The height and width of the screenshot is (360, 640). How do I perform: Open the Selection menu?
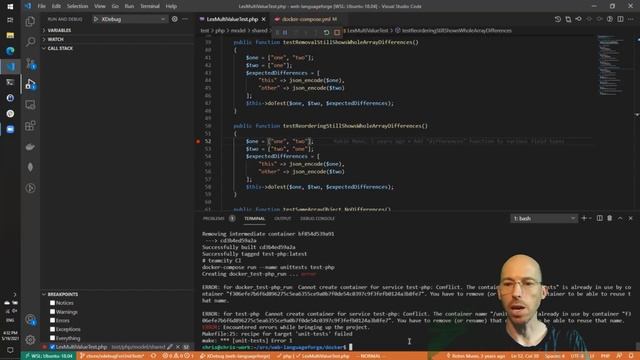(78, 6)
